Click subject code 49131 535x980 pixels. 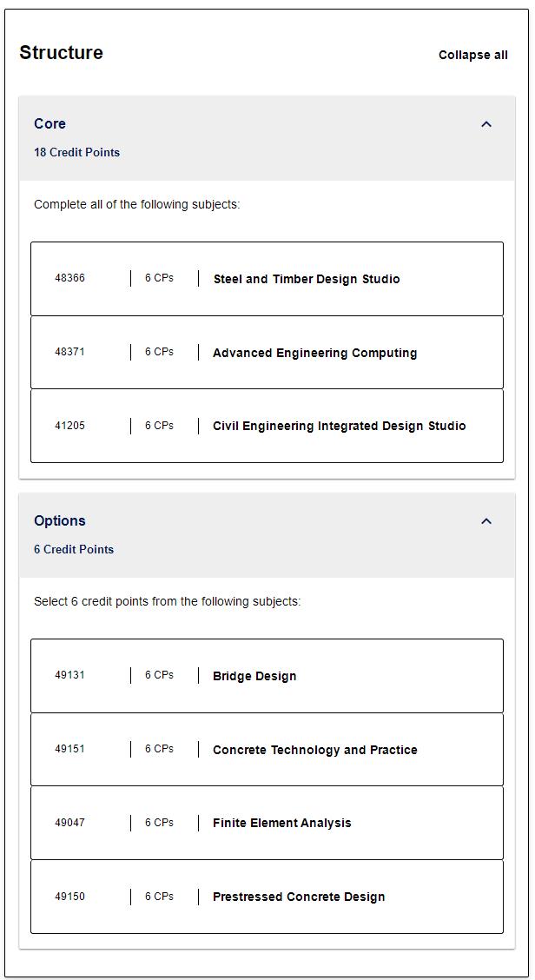(x=69, y=675)
